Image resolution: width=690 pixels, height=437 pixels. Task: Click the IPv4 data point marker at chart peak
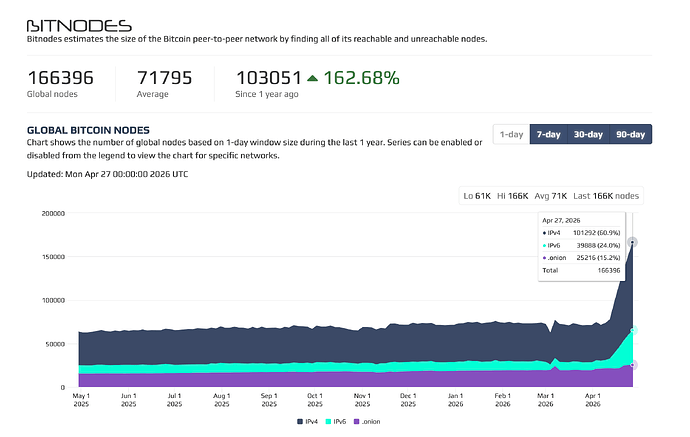632,242
